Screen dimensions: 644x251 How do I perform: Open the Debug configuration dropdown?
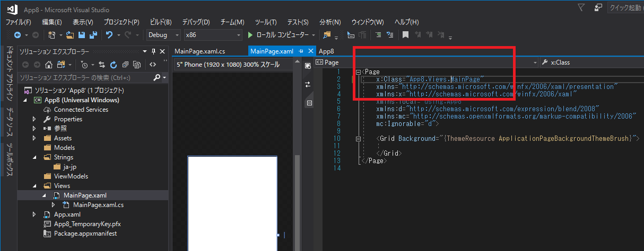click(x=163, y=35)
